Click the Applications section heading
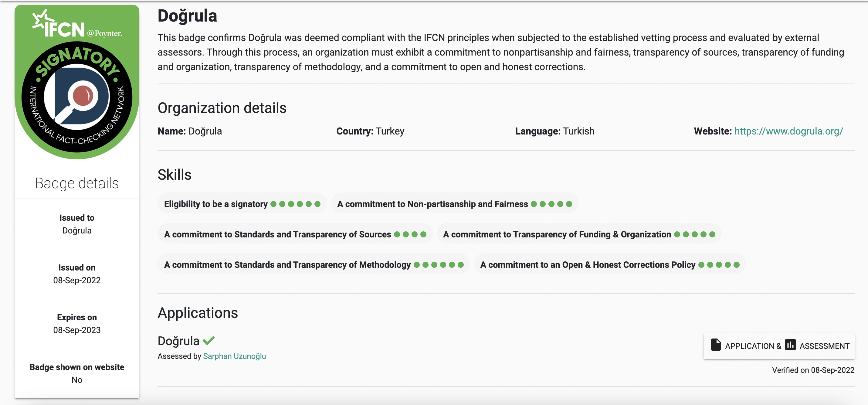 tap(198, 313)
